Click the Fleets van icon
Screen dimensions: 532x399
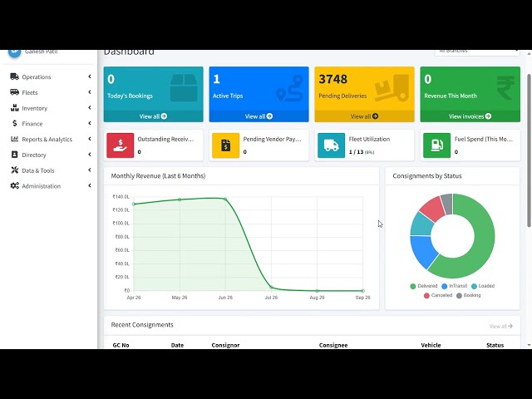point(14,92)
